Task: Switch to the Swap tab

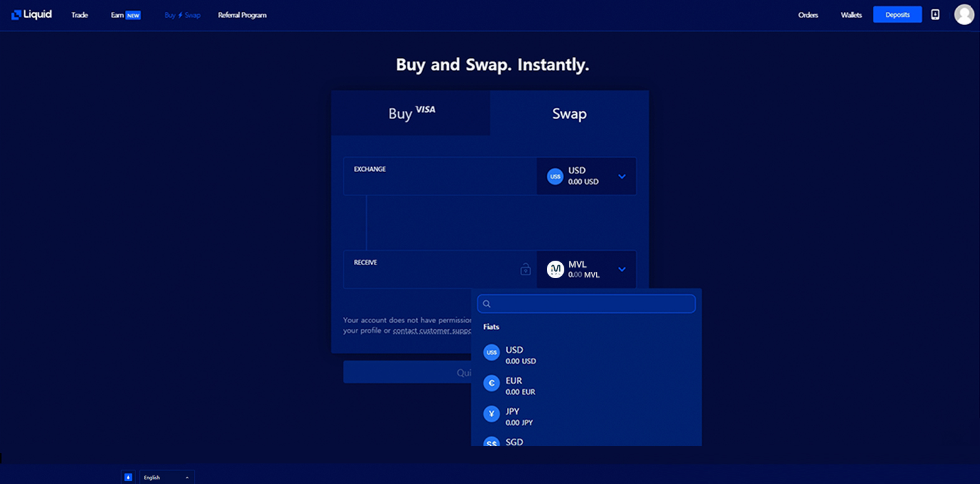Action: 569,113
